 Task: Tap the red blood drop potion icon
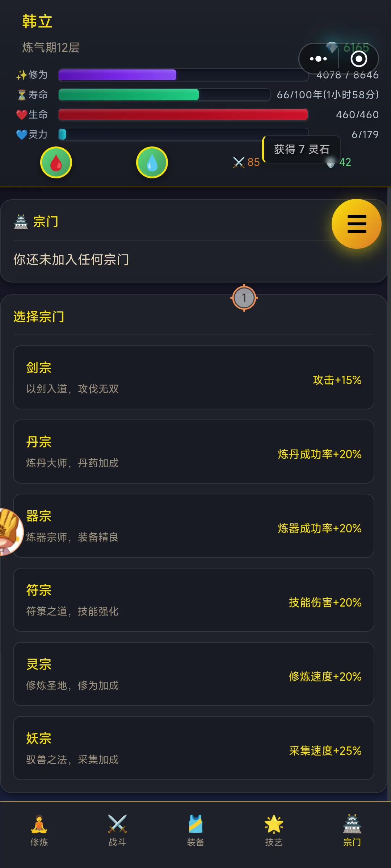pos(56,162)
